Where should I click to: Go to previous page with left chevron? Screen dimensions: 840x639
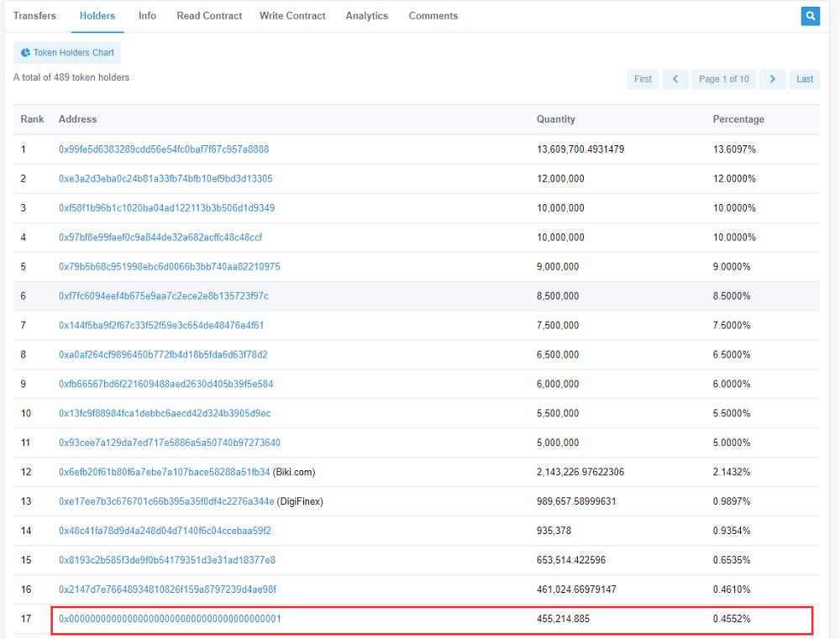[x=675, y=79]
